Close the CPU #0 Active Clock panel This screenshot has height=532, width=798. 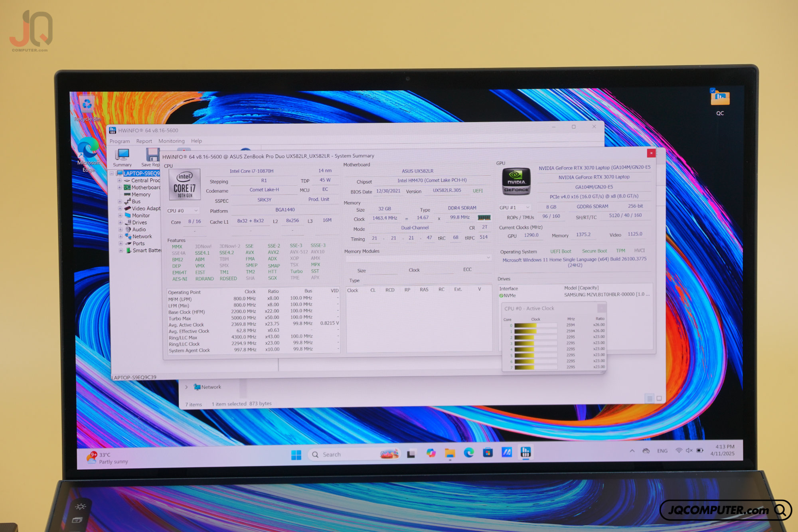click(601, 308)
